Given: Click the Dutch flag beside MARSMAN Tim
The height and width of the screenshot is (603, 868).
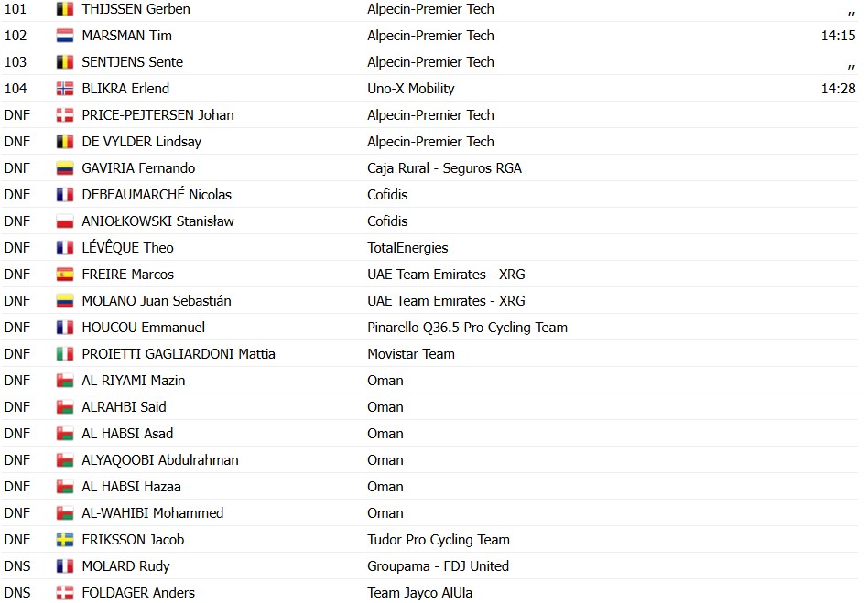Looking at the screenshot, I should (x=65, y=36).
